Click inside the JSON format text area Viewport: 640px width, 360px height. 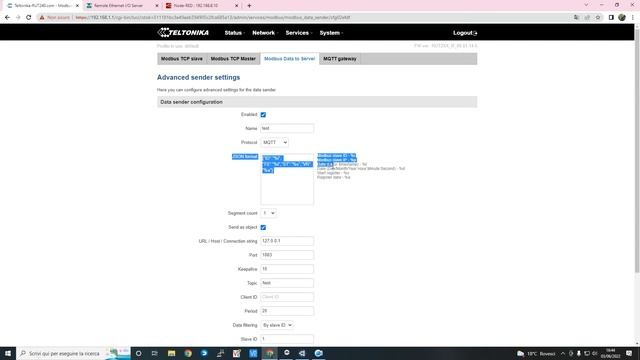(x=287, y=179)
